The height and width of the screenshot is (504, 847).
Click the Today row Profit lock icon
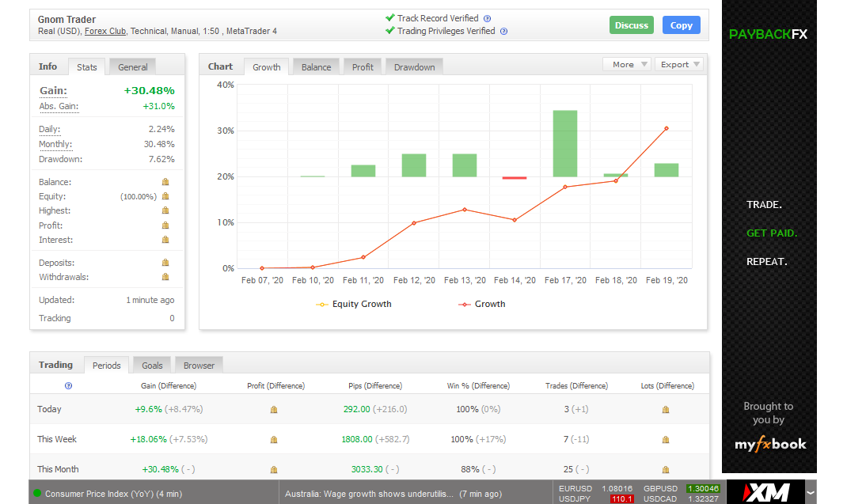274,410
